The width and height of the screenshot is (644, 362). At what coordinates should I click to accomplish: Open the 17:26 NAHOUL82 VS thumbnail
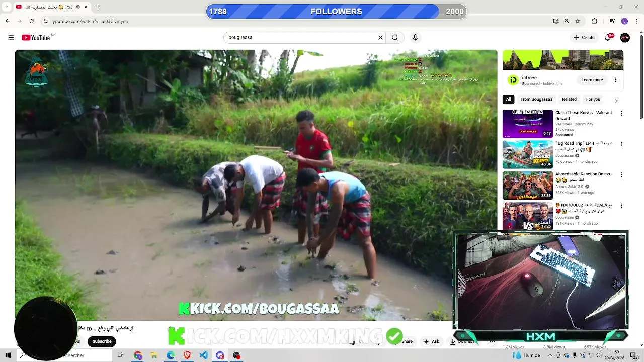click(x=527, y=216)
